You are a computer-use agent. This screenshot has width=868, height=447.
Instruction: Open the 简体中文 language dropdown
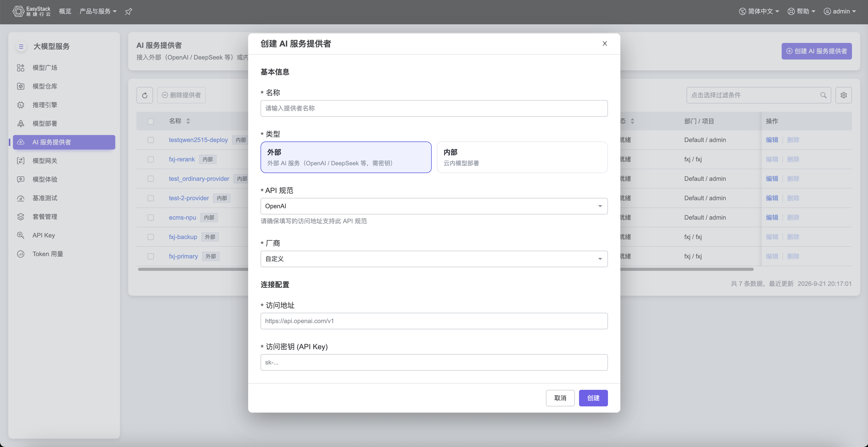pyautogui.click(x=759, y=11)
